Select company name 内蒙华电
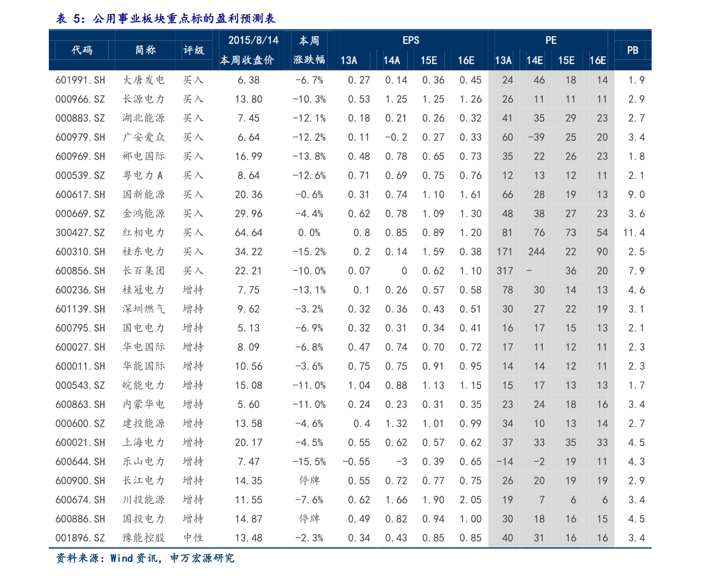 (x=144, y=405)
